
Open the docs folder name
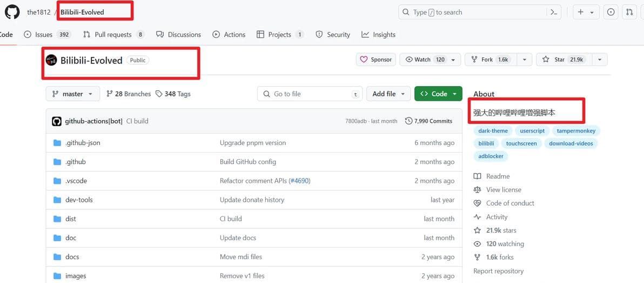tap(72, 257)
